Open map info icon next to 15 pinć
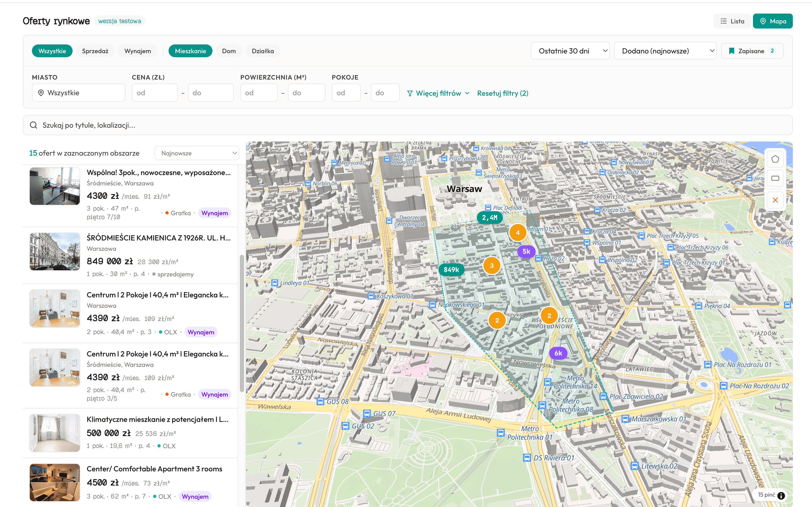 [781, 495]
